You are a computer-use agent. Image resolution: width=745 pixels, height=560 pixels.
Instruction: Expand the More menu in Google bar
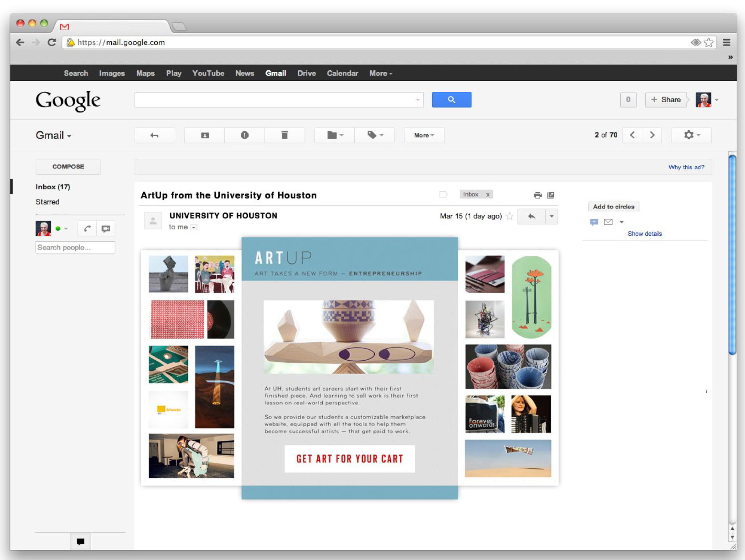[381, 74]
